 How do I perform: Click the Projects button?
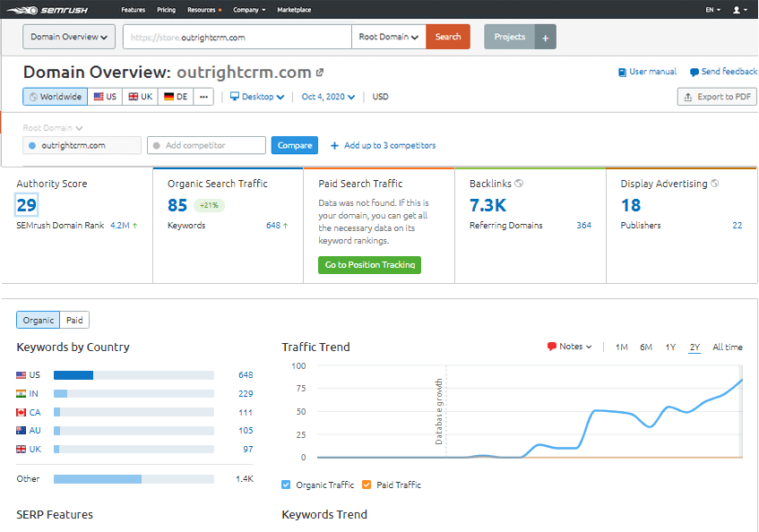(510, 37)
